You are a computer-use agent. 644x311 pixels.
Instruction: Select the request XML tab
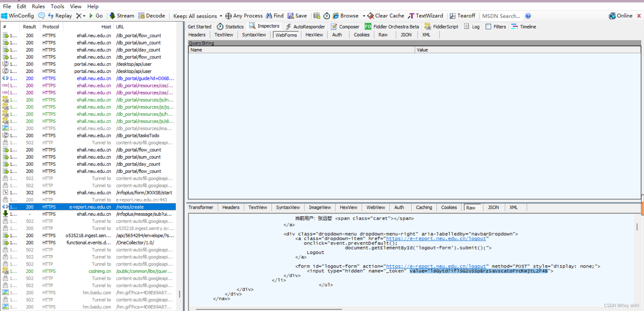click(x=426, y=35)
